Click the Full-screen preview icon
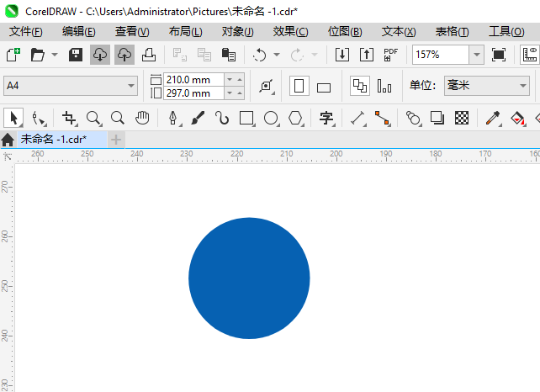The width and height of the screenshot is (540, 392). (498, 55)
